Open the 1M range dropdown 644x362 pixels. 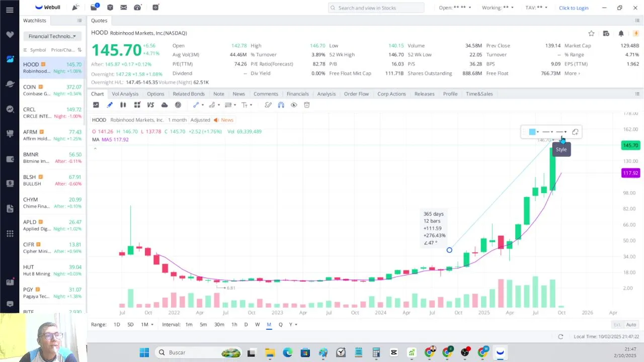click(x=146, y=325)
